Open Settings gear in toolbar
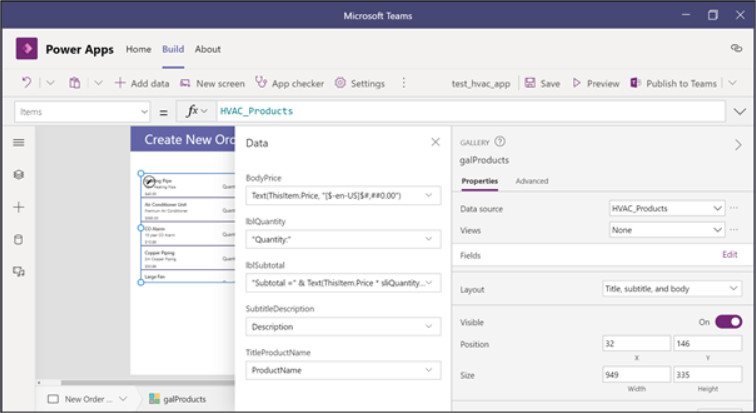 pyautogui.click(x=360, y=83)
